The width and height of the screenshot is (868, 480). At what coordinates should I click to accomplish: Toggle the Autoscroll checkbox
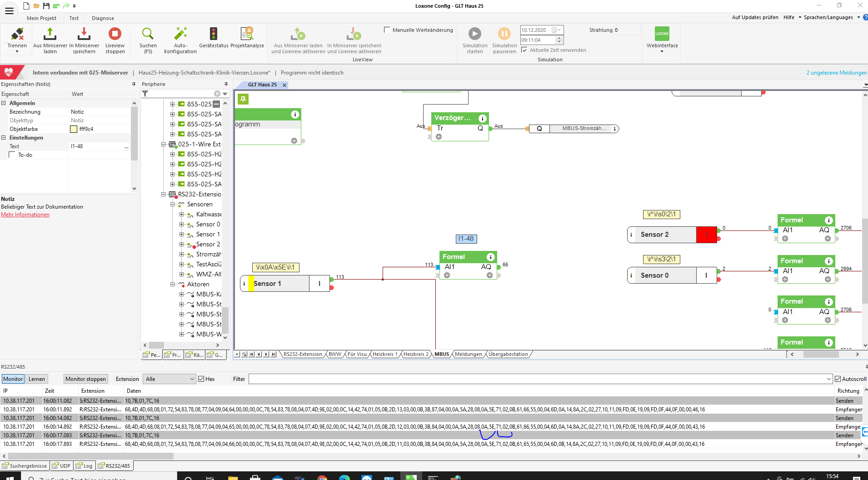pos(838,379)
